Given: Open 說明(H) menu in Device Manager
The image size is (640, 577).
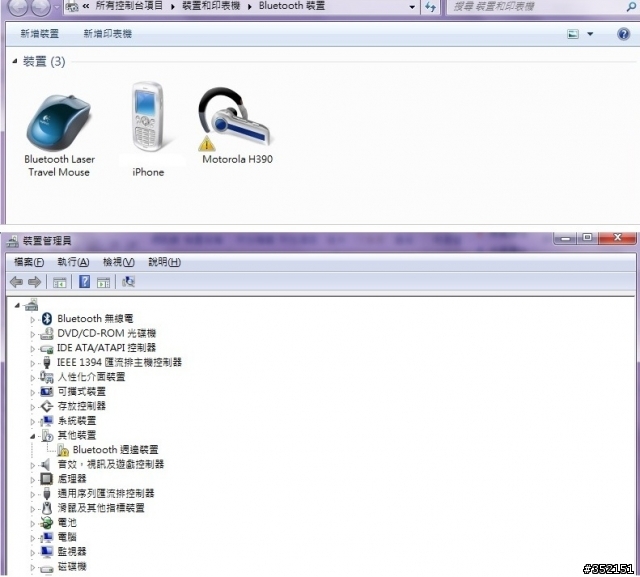Looking at the screenshot, I should coord(164,262).
